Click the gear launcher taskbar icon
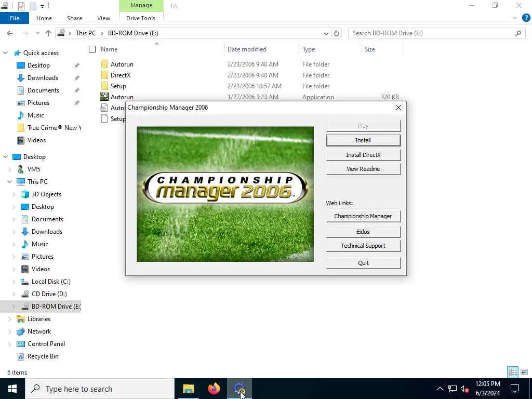Screen dimensions: 532x399 coord(240,389)
